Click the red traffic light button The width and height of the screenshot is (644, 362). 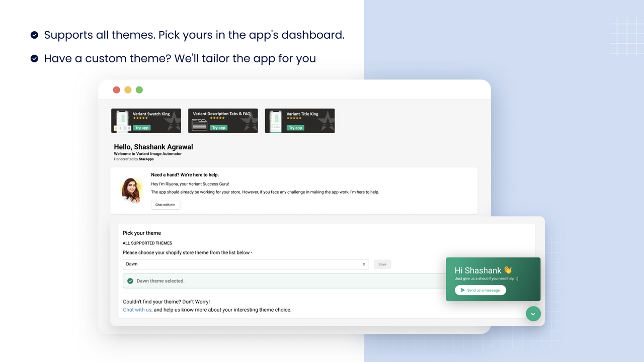(116, 89)
